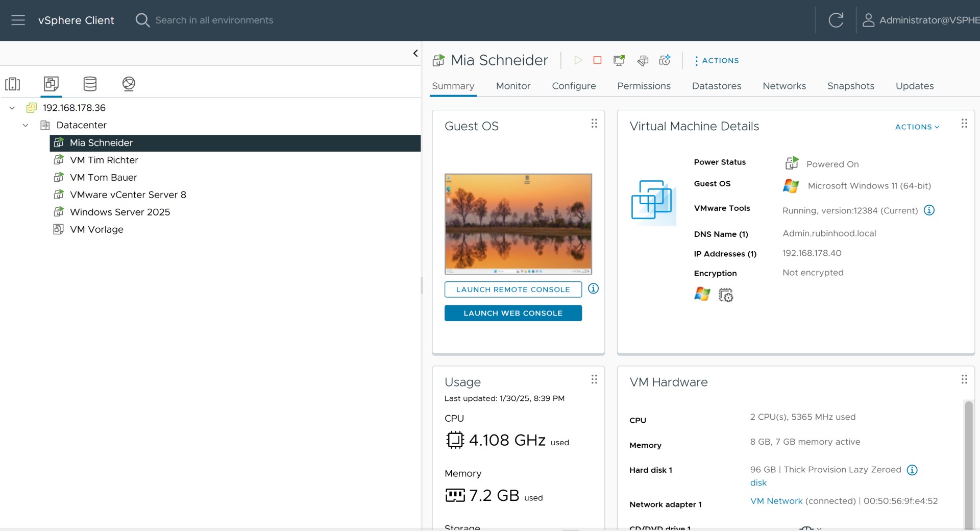Screen dimensions: 980x531
Task: Open Virtual Machine Details card drag handle
Action: (964, 124)
